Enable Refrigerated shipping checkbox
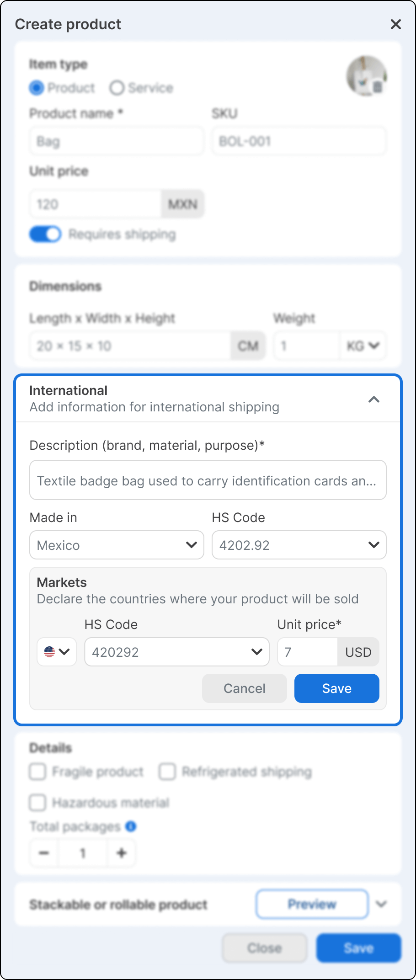This screenshot has width=416, height=980. click(167, 772)
